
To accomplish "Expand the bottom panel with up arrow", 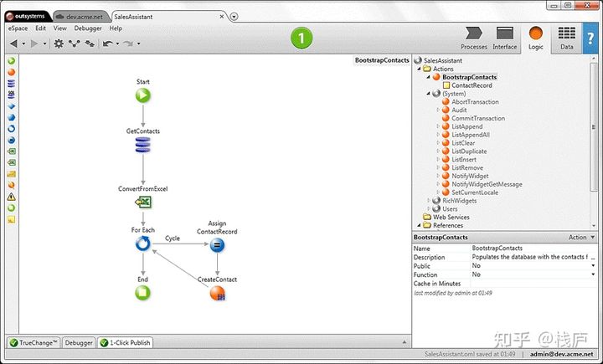I will tap(405, 341).
